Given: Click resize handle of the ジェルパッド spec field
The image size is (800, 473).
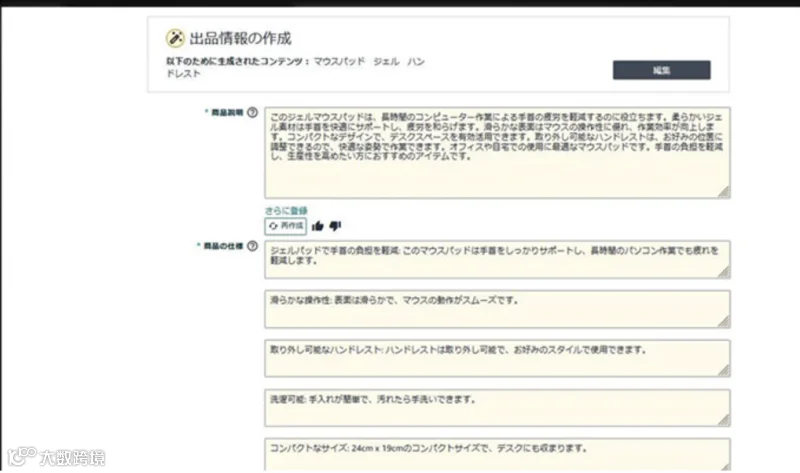Looking at the screenshot, I should [x=724, y=272].
